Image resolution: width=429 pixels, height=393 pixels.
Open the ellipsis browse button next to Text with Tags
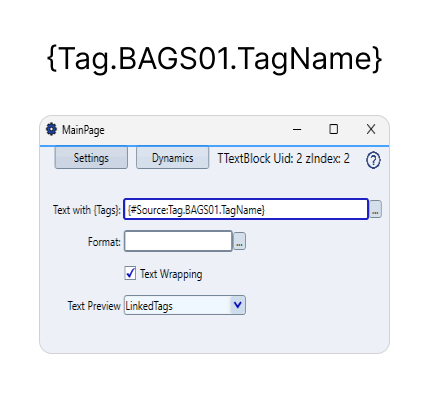pos(375,209)
